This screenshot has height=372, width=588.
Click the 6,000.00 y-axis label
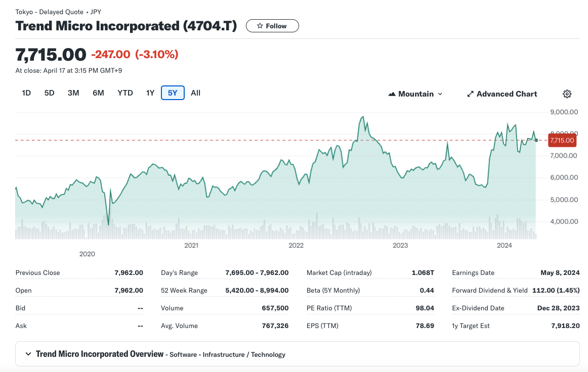tap(564, 177)
